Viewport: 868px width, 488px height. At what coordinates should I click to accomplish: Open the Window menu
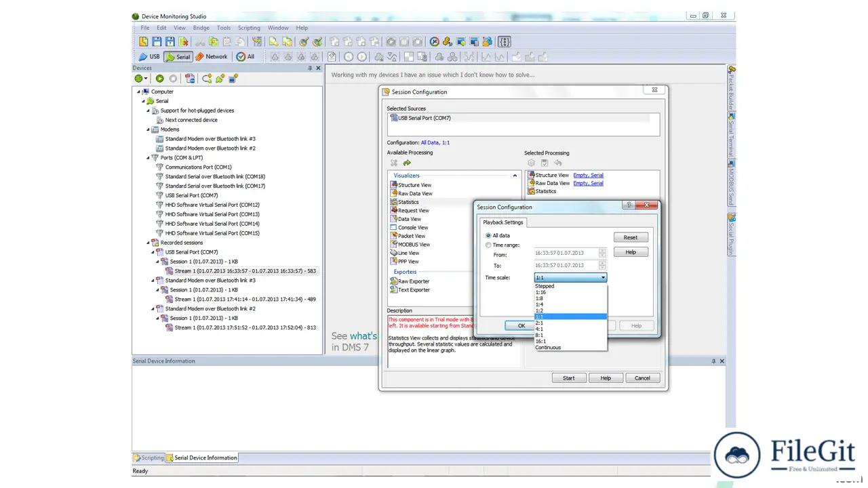point(278,28)
